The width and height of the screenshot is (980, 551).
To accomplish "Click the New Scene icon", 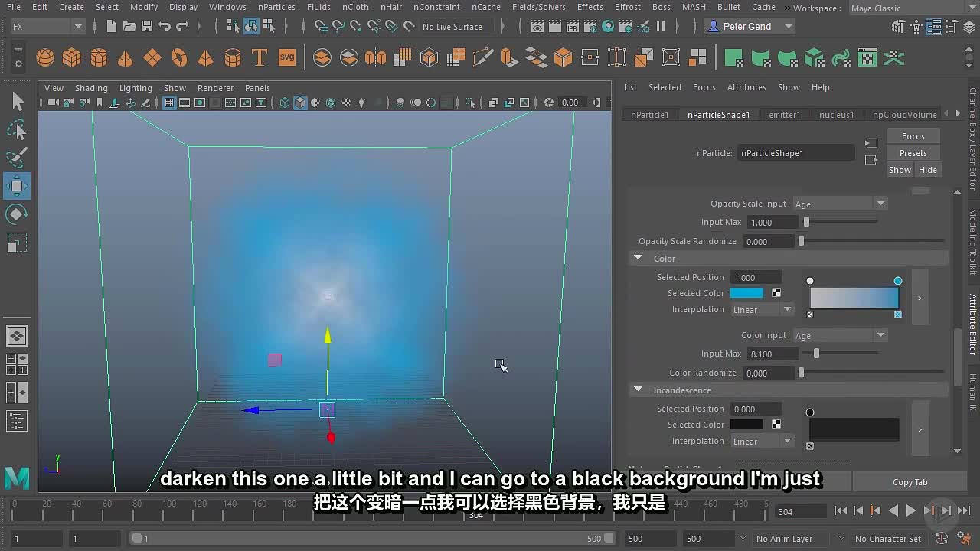I will [112, 26].
